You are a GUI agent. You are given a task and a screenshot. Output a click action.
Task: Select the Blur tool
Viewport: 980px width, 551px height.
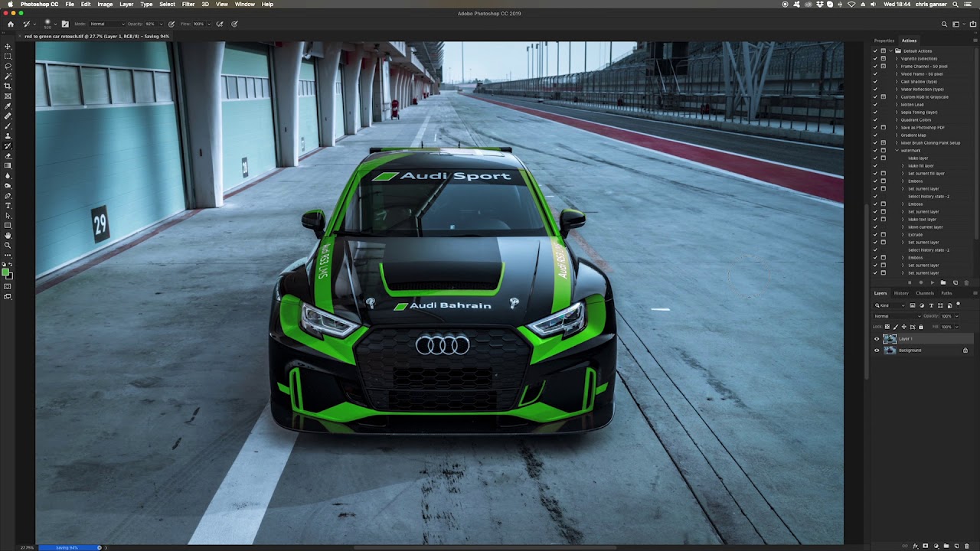[x=8, y=176]
